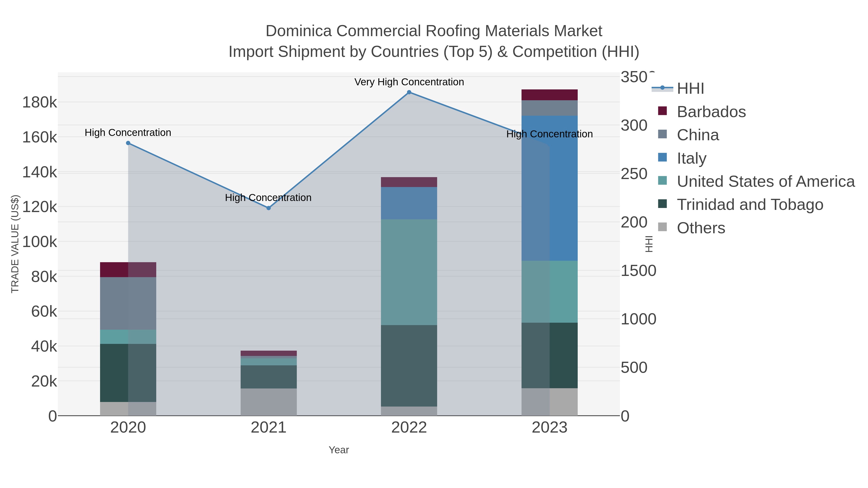868x488 pixels.
Task: Click Barbados segment atop 2023 bar
Action: tap(549, 95)
